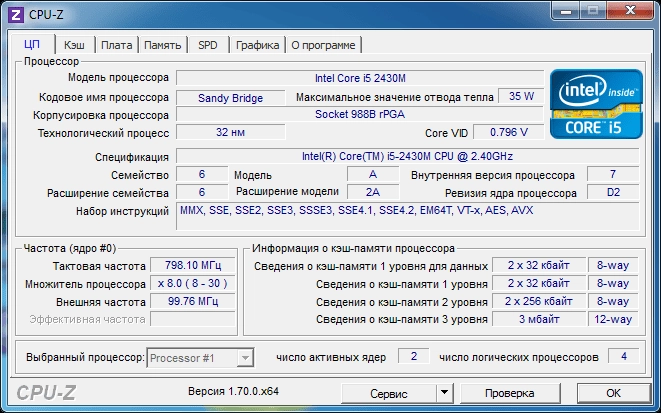Select the internal processor version value 7
The width and height of the screenshot is (661, 413).
pos(613,174)
